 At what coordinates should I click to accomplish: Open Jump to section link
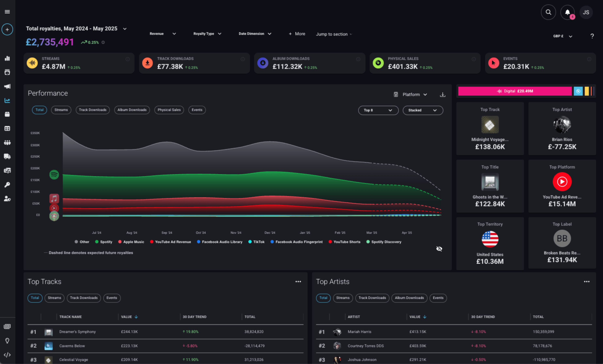[x=334, y=34]
